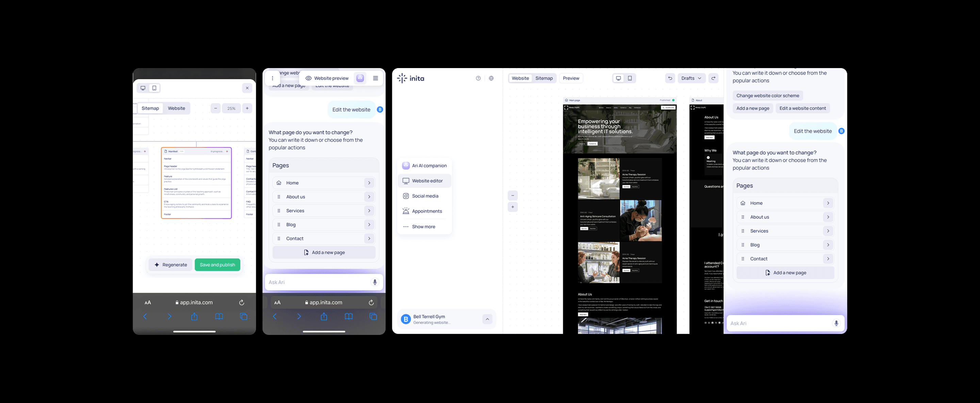Switch to mobile device view in top toolbar
The width and height of the screenshot is (980, 403).
pos(630,78)
